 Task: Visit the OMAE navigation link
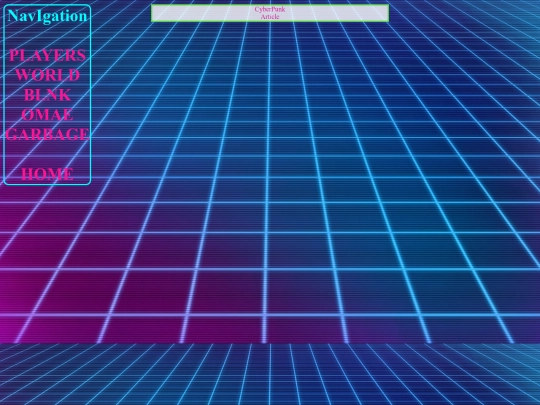click(47, 115)
